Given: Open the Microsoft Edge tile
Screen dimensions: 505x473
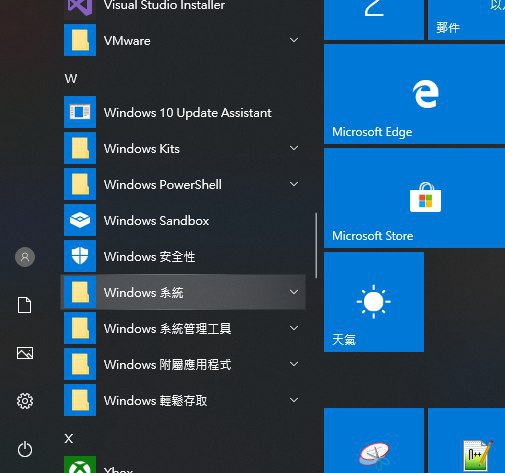Looking at the screenshot, I should tap(414, 94).
